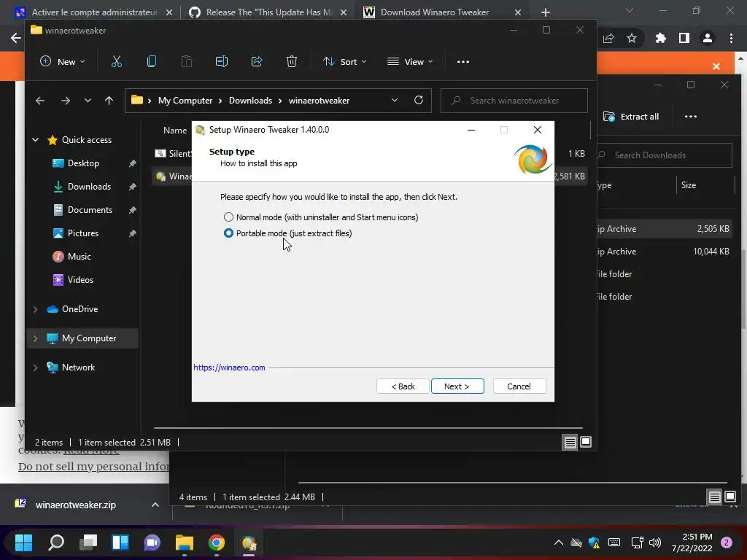Click the Next > button
Viewport: 747px width, 560px height.
point(457,386)
